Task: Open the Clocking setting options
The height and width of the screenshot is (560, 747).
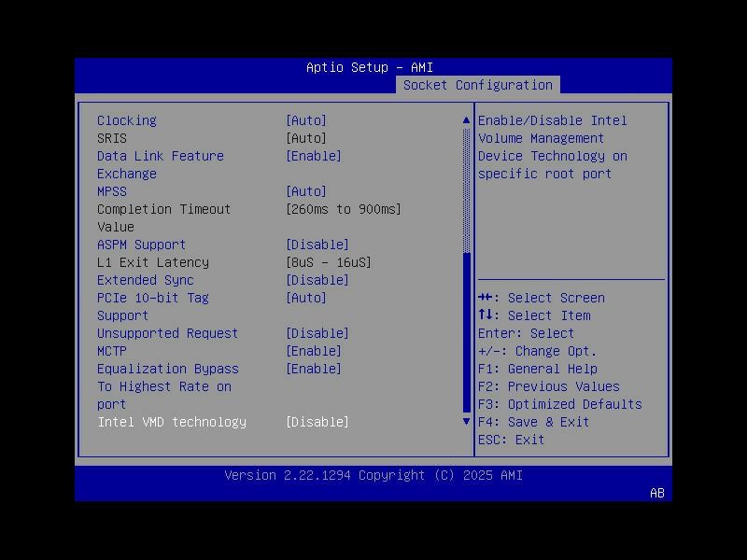Action: coord(306,119)
